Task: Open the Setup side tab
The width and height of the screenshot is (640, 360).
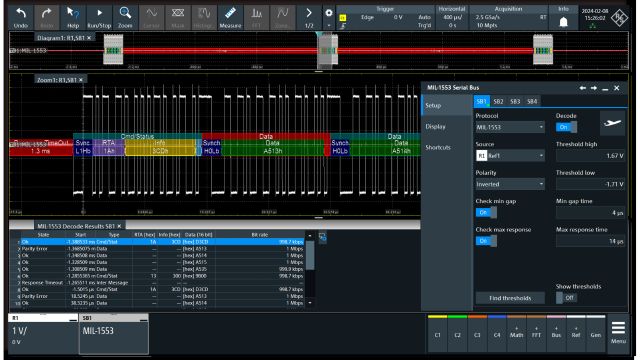Action: pos(446,105)
